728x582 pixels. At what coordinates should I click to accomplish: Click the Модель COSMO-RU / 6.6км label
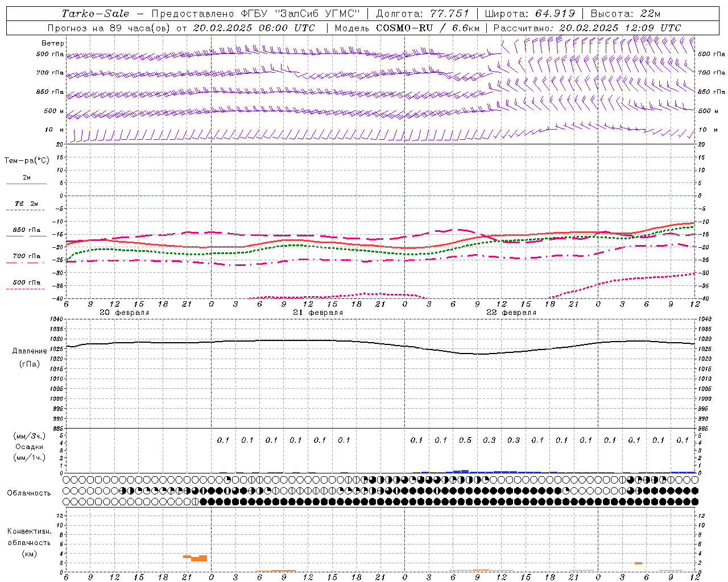click(407, 28)
